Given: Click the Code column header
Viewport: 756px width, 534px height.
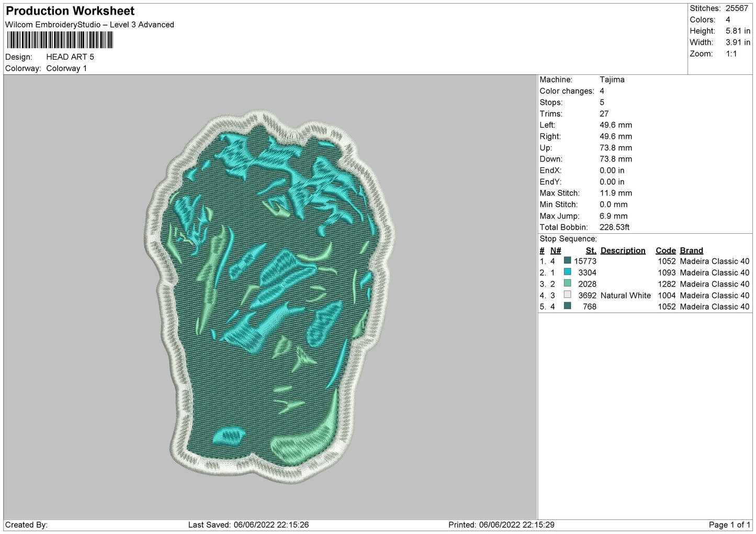Looking at the screenshot, I should 665,251.
